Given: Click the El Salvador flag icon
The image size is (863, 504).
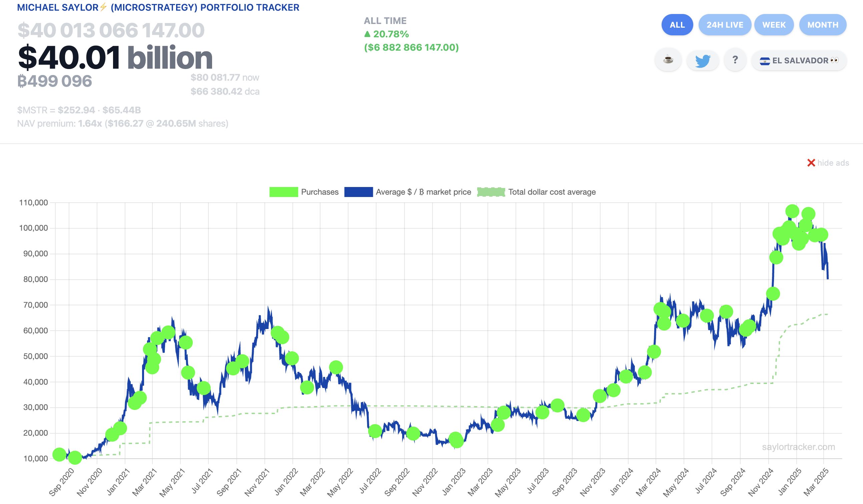Looking at the screenshot, I should point(765,61).
